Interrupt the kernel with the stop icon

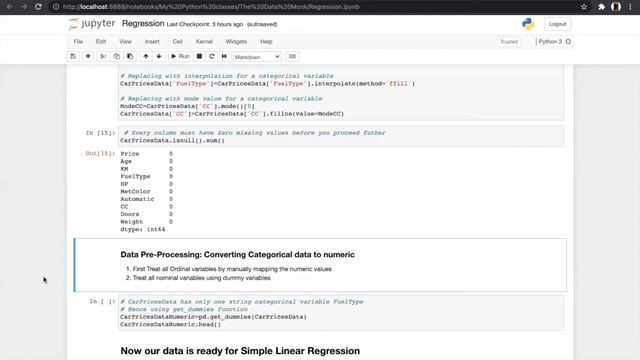[199, 56]
